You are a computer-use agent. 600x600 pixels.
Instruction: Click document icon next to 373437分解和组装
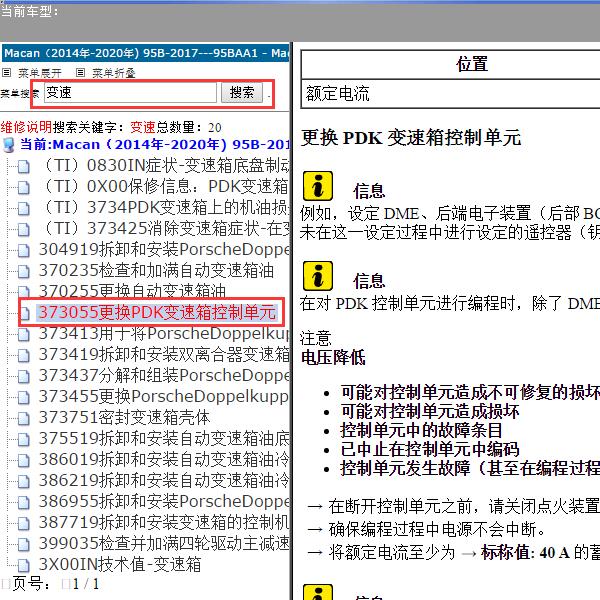24,377
